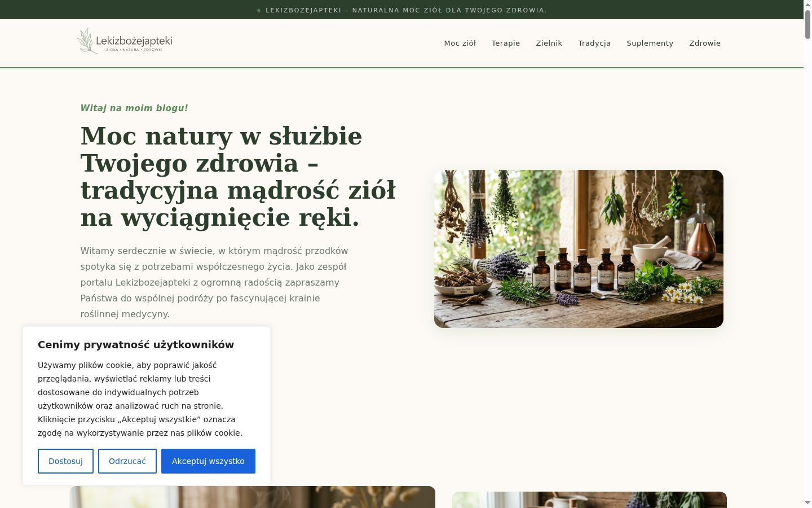Viewport: 812px width, 508px height.
Task: Click the cookie notice text 'Używamy plików cookie'
Action: [x=140, y=399]
